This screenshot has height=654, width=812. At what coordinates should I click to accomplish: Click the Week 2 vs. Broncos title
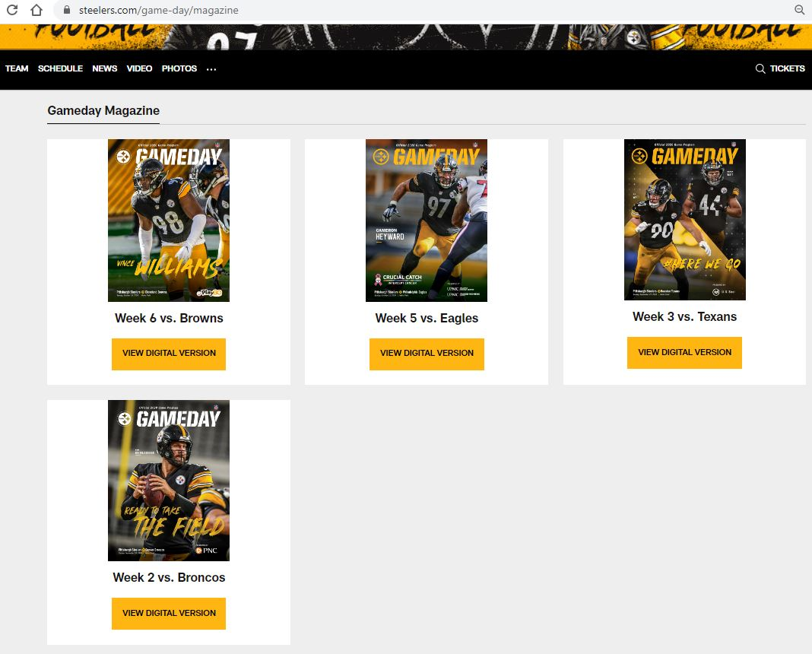pyautogui.click(x=169, y=577)
